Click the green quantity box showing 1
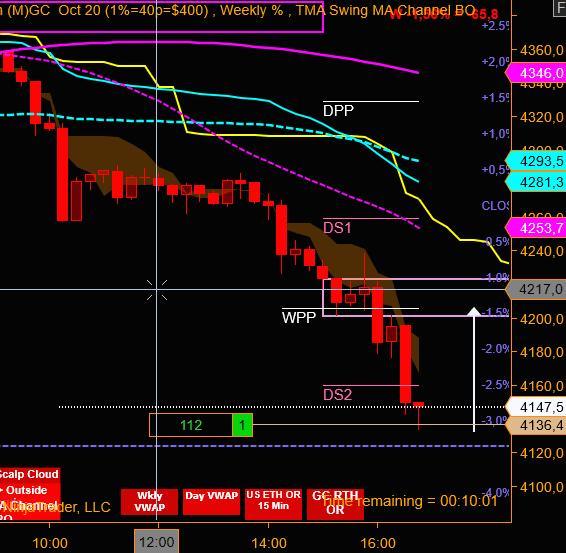The width and height of the screenshot is (566, 553). [242, 425]
